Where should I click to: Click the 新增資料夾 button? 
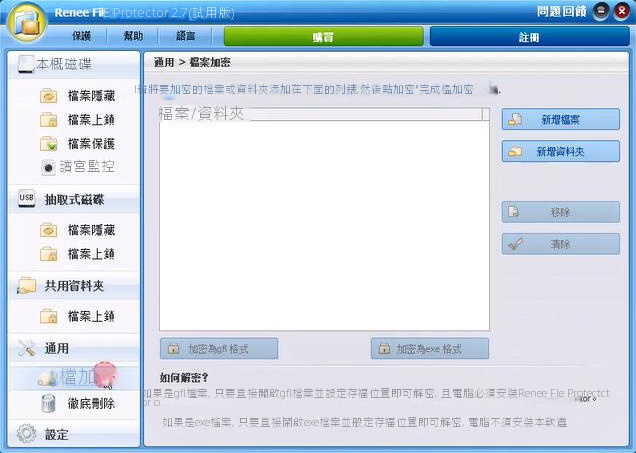coord(561,151)
